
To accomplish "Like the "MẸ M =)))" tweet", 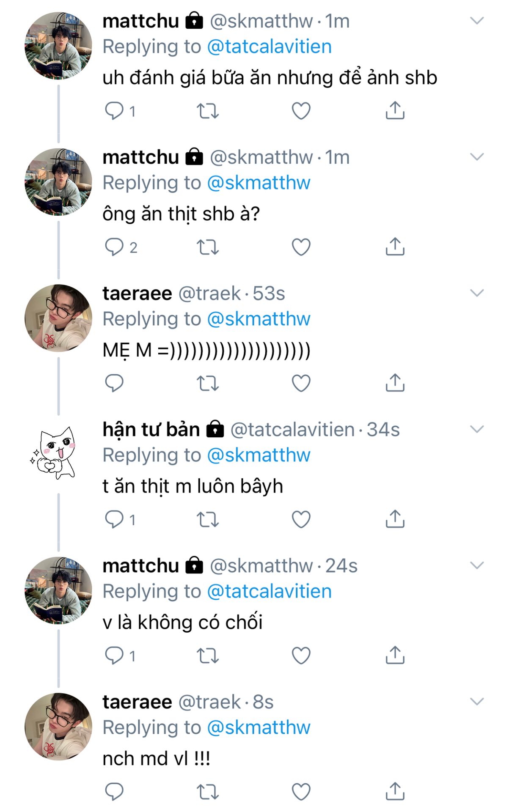I will pyautogui.click(x=301, y=383).
